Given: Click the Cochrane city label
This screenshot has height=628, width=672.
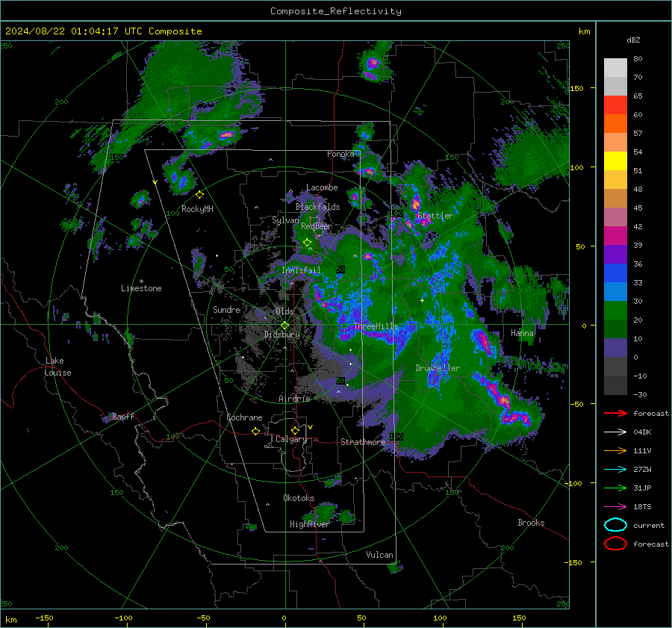Looking at the screenshot, I should 244,417.
